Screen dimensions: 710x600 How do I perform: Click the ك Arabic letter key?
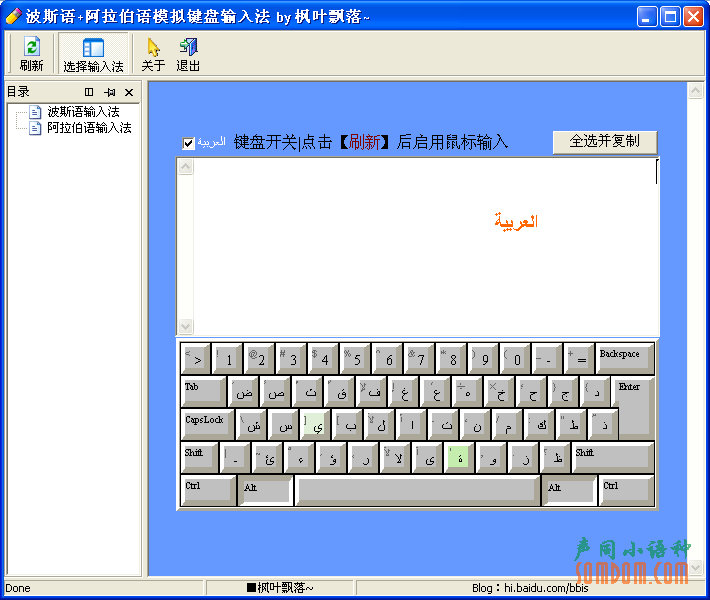(539, 424)
